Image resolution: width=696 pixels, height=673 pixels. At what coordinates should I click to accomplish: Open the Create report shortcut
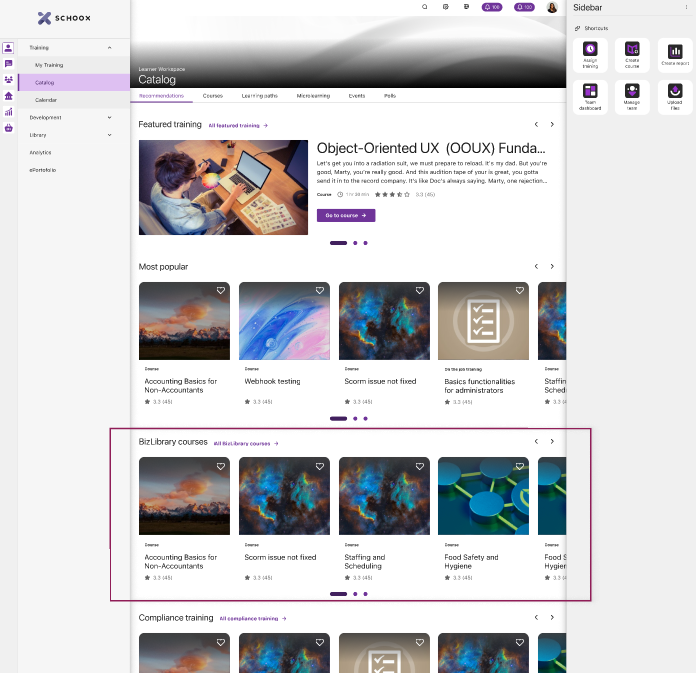tap(675, 54)
